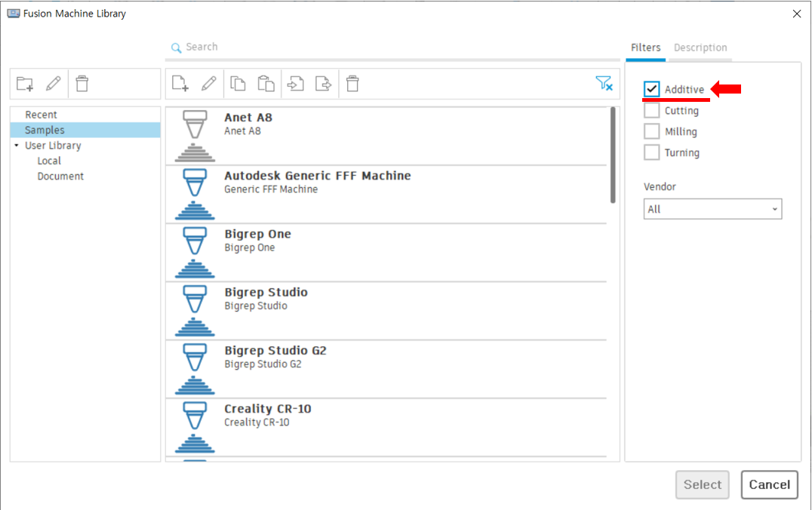Screen dimensions: 812x510
Task: Click the delete folder trash icon
Action: (82, 83)
